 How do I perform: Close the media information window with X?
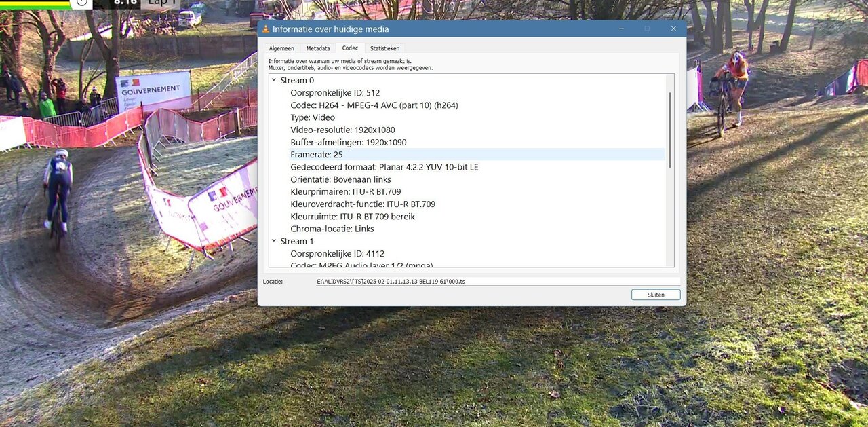point(673,29)
